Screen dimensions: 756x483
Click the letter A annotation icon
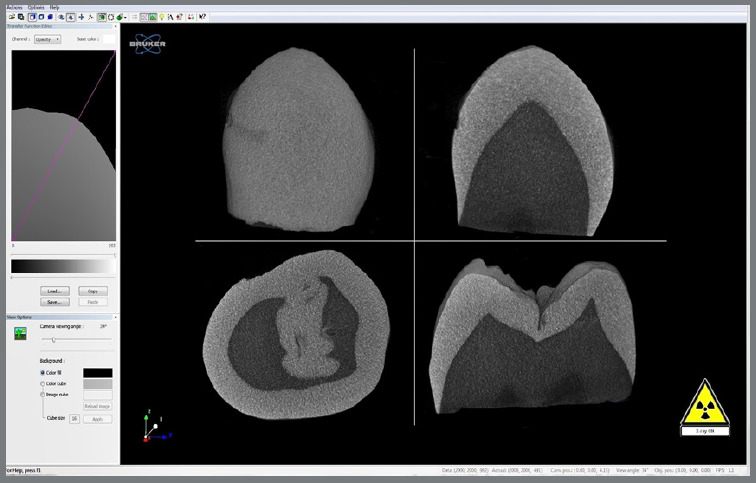pos(170,17)
